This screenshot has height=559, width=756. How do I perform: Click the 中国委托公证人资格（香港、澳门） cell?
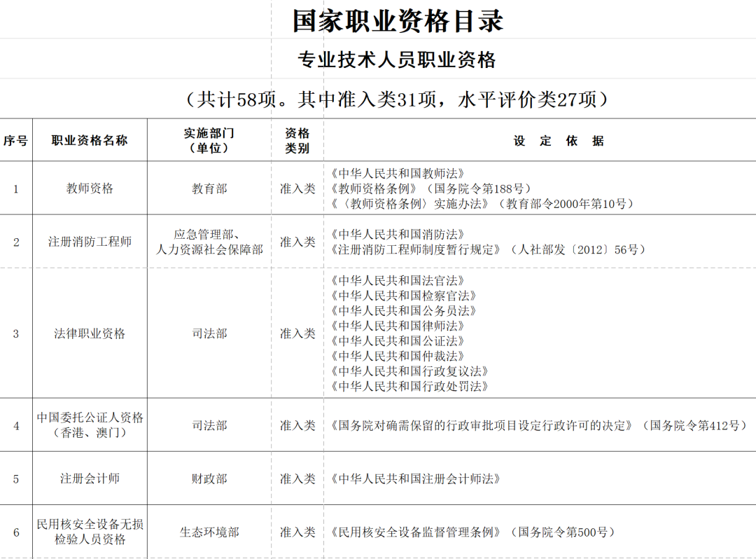click(90, 425)
